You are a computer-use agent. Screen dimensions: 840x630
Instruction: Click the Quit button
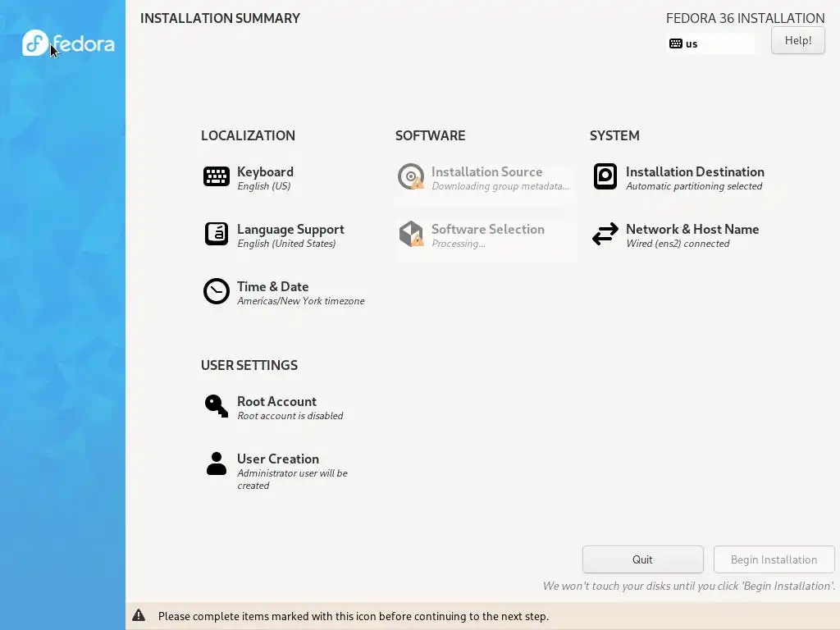(642, 559)
